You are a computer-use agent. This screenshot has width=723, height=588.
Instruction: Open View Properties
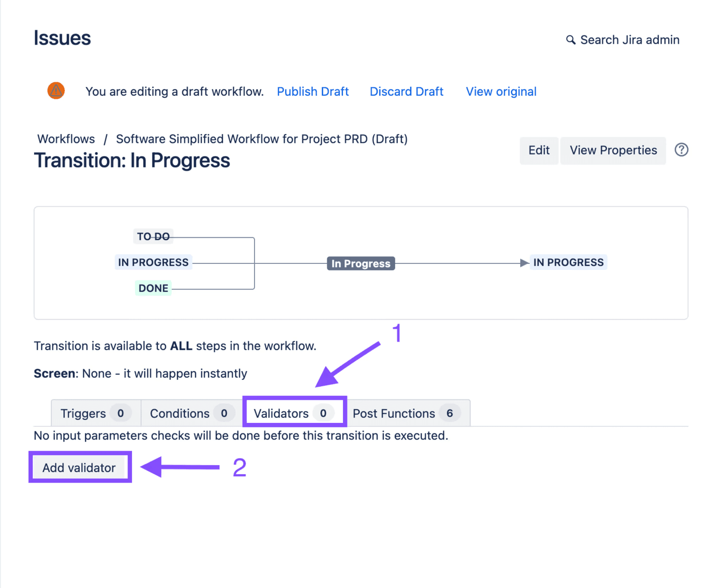(613, 150)
